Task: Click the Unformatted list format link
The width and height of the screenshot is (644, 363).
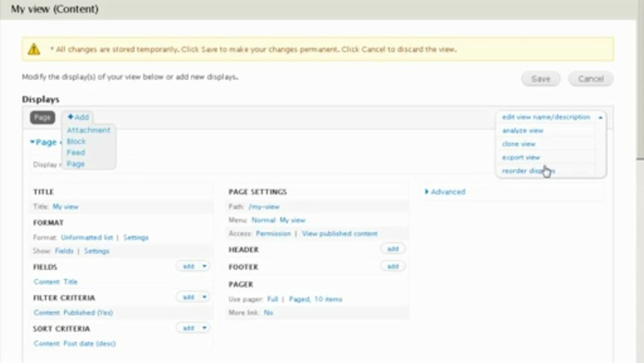Action: click(x=87, y=237)
